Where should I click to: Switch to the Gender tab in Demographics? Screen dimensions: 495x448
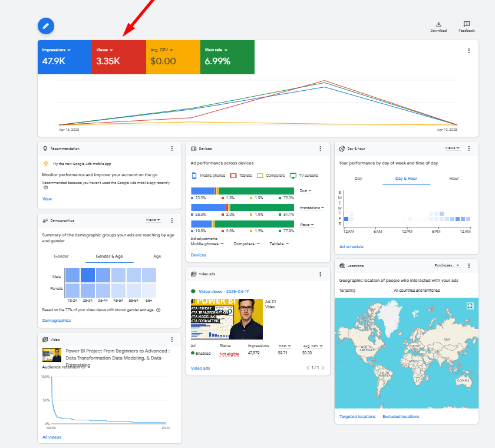(61, 256)
